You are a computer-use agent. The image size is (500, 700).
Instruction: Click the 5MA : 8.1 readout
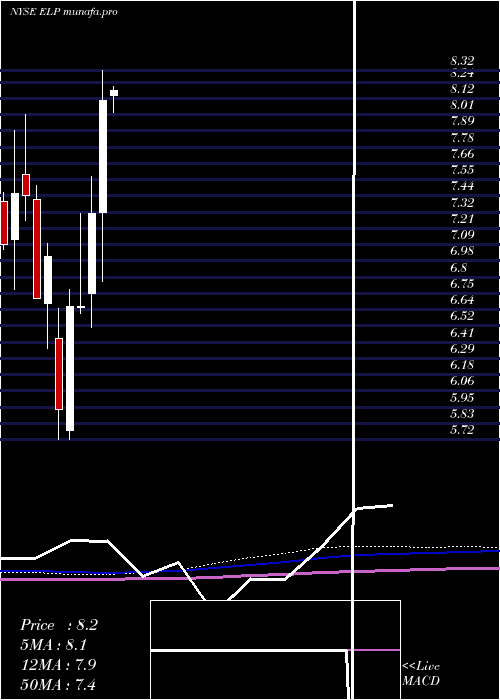tap(54, 645)
